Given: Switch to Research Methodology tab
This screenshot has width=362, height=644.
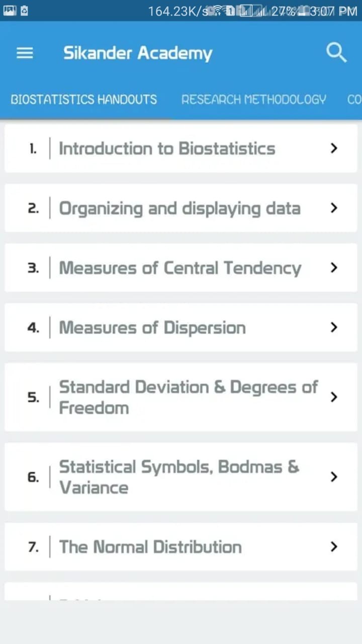Looking at the screenshot, I should pos(253,99).
